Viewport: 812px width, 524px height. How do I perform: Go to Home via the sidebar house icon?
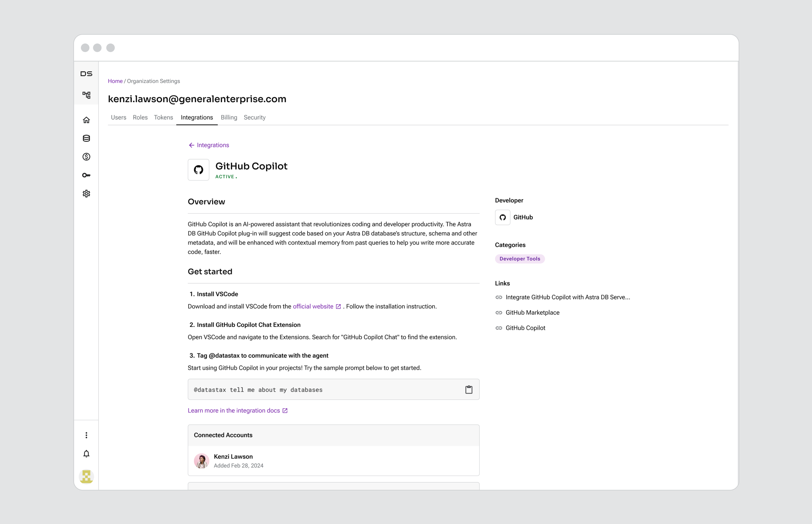[86, 120]
